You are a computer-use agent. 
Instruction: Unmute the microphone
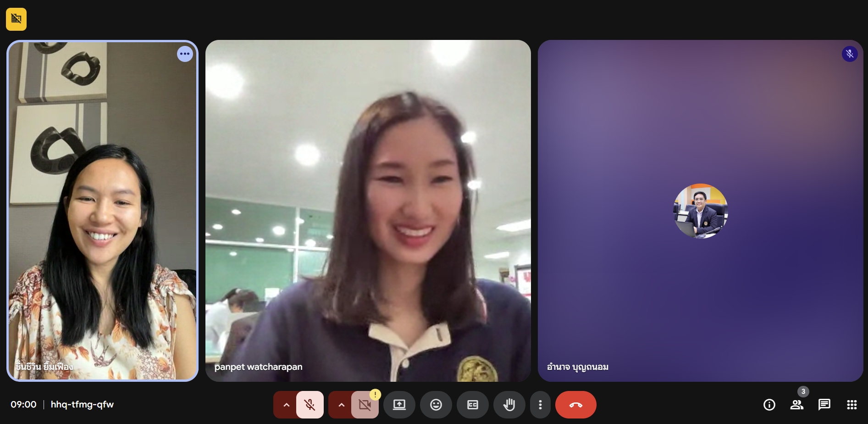point(310,405)
